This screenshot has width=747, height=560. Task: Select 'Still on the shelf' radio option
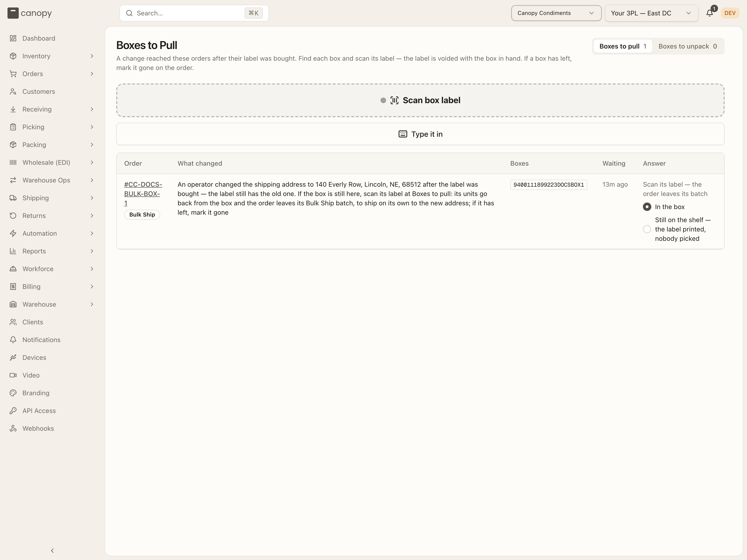click(647, 229)
